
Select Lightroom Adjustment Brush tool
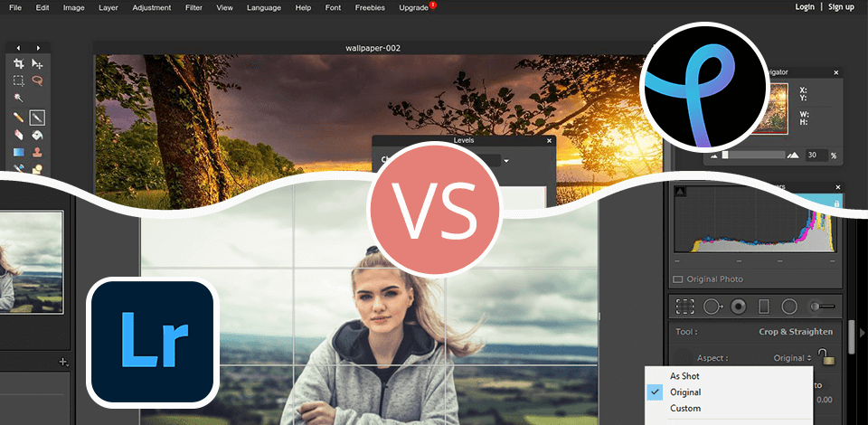821,306
